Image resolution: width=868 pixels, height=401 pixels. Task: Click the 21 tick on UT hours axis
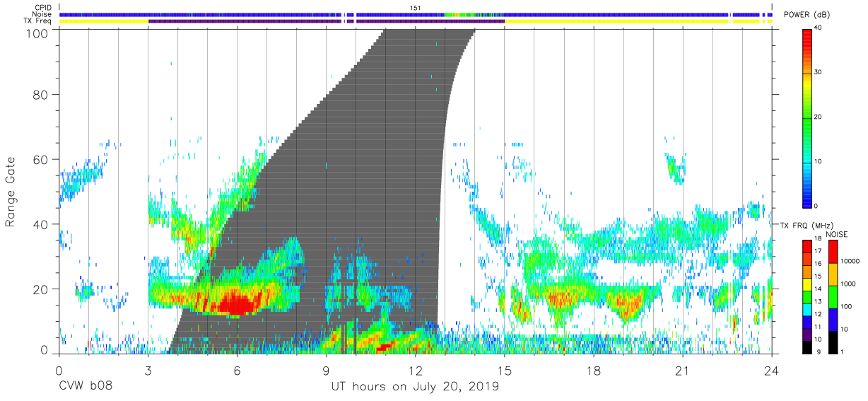[x=683, y=370]
